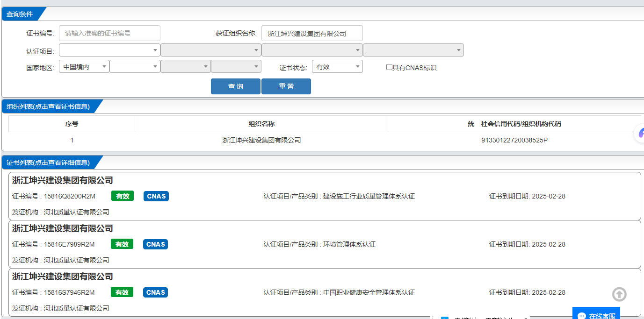Viewport: 644px width, 319px height.
Task: Click 有效 badge on certificate 15816Q8200R2M
Action: point(123,196)
